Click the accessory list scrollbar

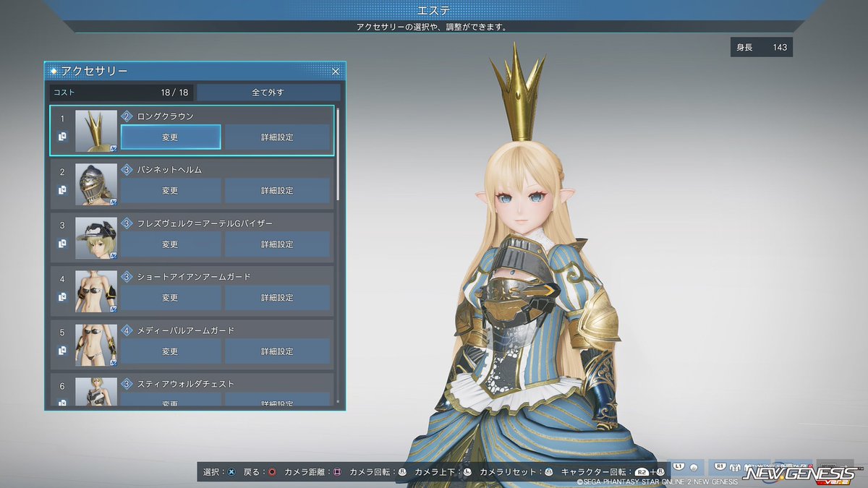point(338,153)
